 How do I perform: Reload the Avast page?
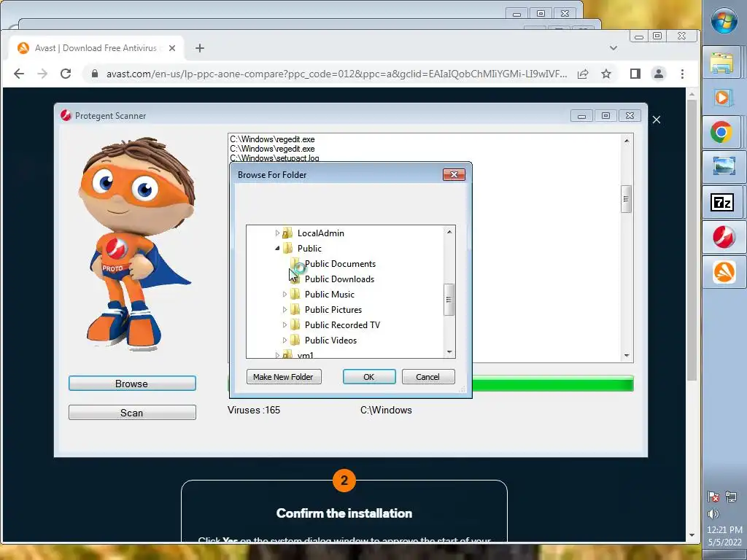click(66, 74)
